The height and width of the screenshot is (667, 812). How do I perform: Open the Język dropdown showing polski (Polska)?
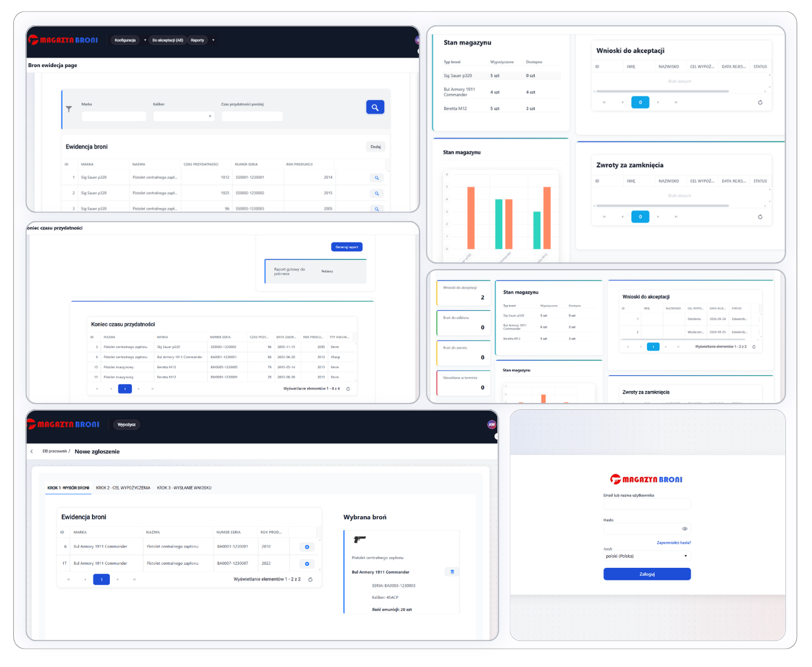pos(647,556)
